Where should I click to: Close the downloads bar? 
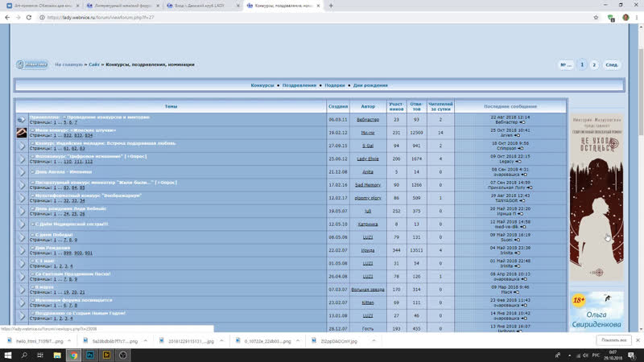pyautogui.click(x=638, y=340)
